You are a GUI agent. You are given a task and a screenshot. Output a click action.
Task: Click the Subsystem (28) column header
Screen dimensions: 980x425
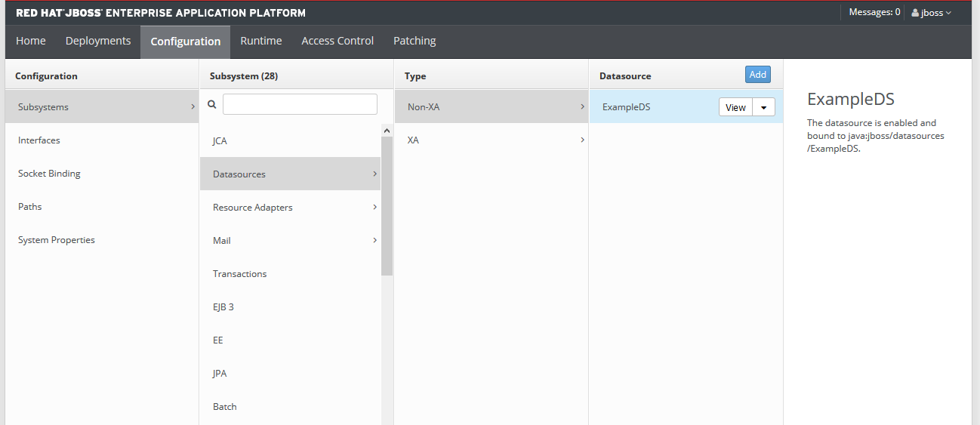(x=244, y=76)
